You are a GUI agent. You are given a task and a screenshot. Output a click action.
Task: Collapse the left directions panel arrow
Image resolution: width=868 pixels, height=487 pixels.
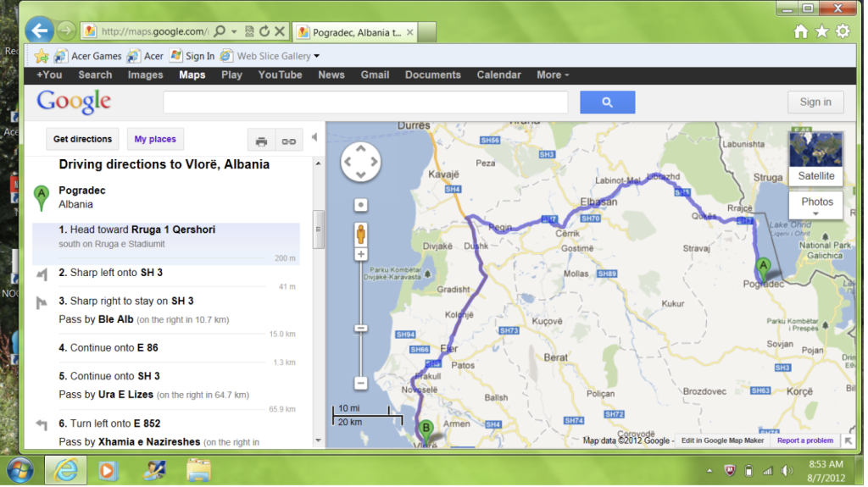pyautogui.click(x=314, y=137)
